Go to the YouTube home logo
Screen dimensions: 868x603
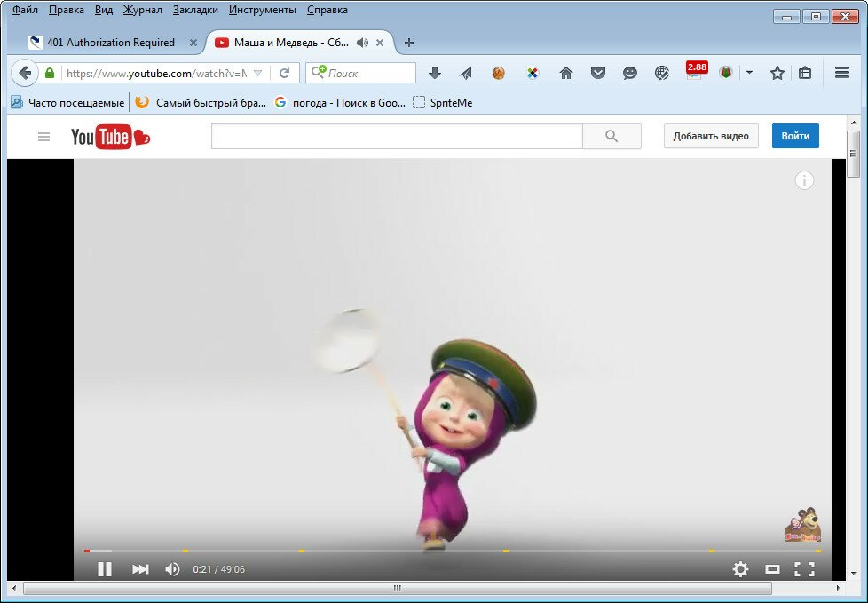click(x=110, y=137)
